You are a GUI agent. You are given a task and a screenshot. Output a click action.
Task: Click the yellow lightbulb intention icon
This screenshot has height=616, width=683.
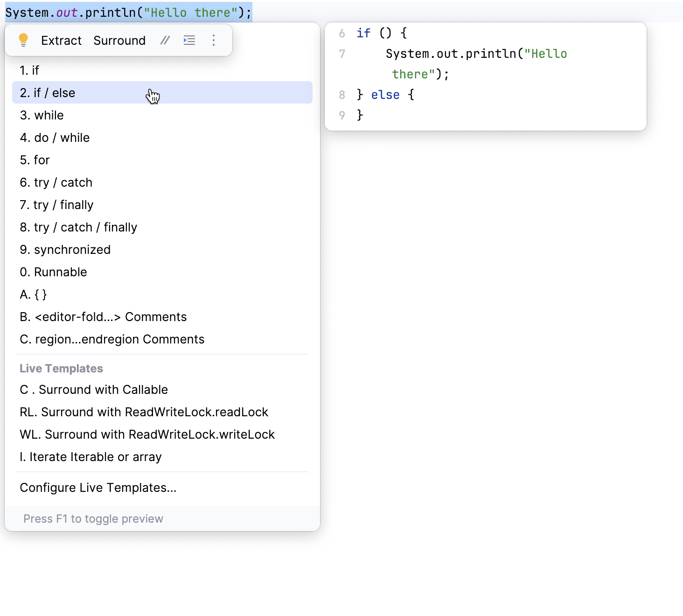[x=23, y=40]
